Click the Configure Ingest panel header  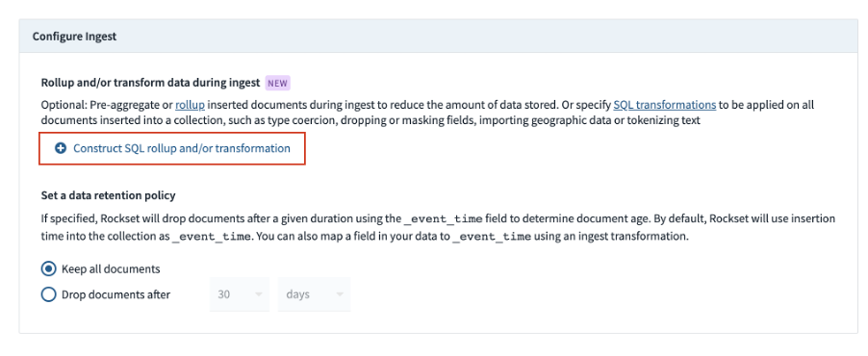click(439, 37)
